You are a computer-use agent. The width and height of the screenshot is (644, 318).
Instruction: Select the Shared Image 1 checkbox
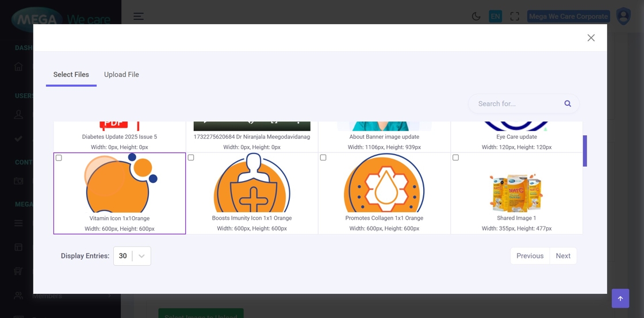coord(455,158)
